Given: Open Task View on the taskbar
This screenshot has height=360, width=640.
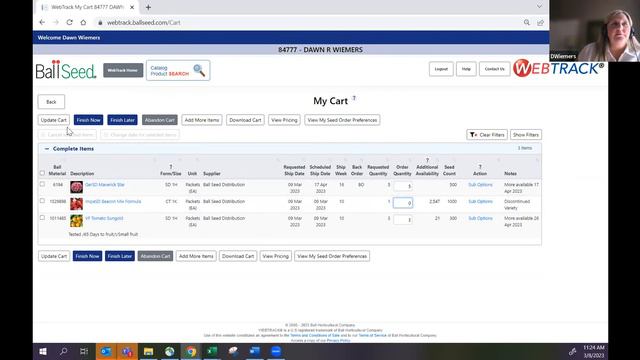Looking at the screenshot, I should tap(84, 351).
